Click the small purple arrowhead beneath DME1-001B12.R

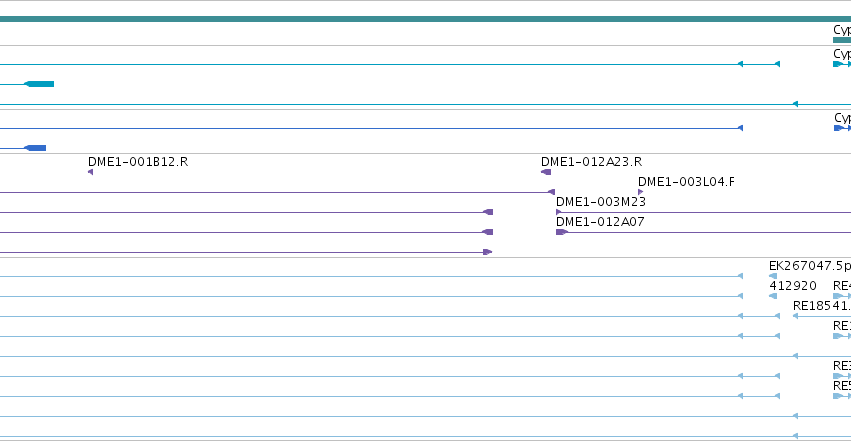90,172
